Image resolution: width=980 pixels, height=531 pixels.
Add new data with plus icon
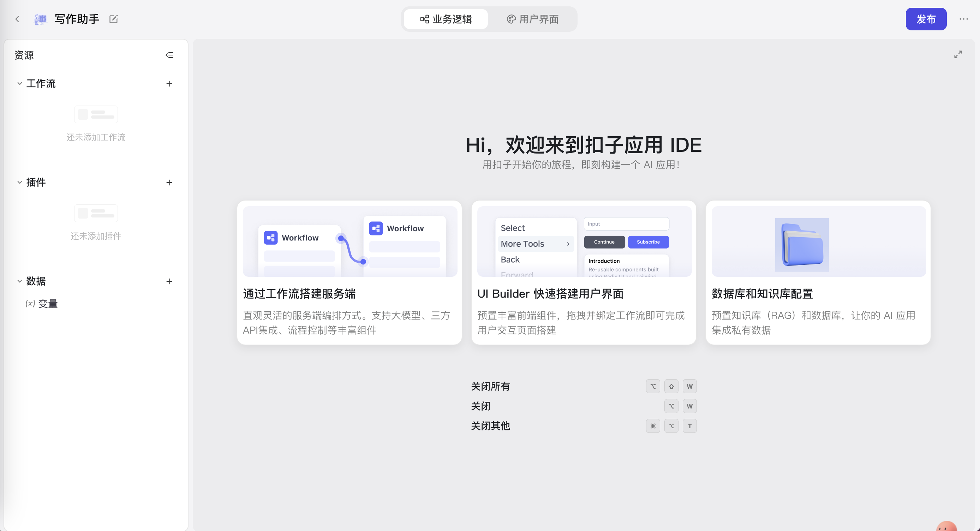[169, 281]
